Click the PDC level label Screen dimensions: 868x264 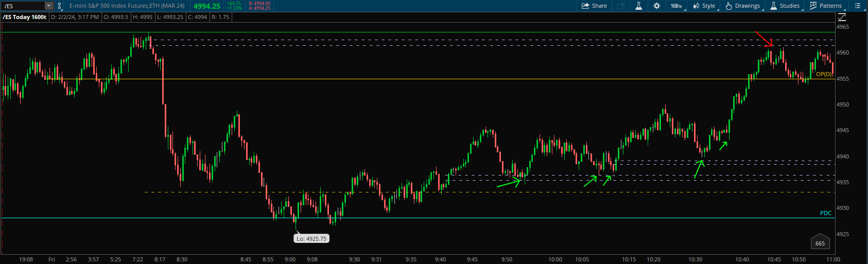click(825, 213)
